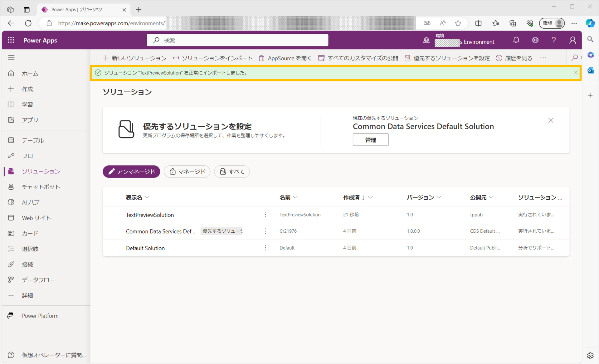Open 仮想オペレーターに質問 help link
Viewport: 599px width, 364px height.
click(46, 355)
